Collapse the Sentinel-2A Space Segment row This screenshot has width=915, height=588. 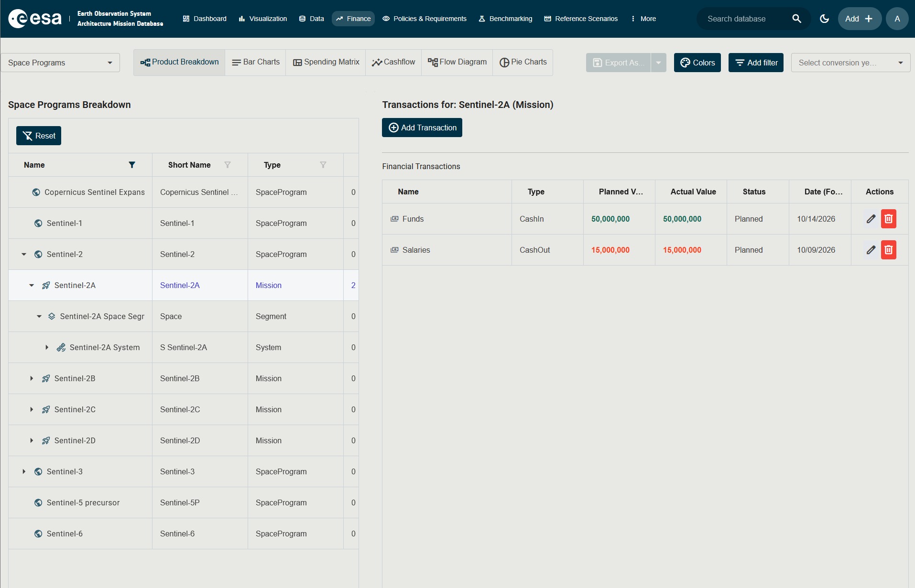[x=39, y=316]
